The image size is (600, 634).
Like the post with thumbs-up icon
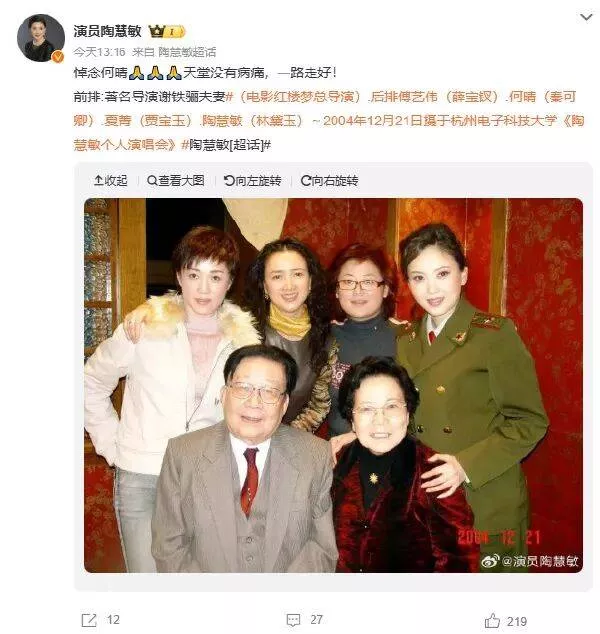pos(492,620)
